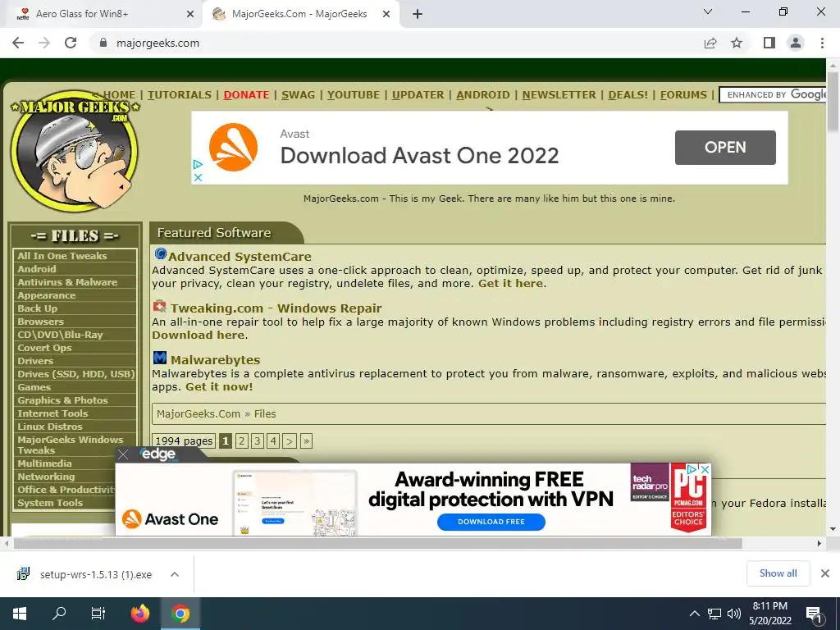Open NEWSLETTER navigation link
The width and height of the screenshot is (840, 630).
tap(559, 95)
